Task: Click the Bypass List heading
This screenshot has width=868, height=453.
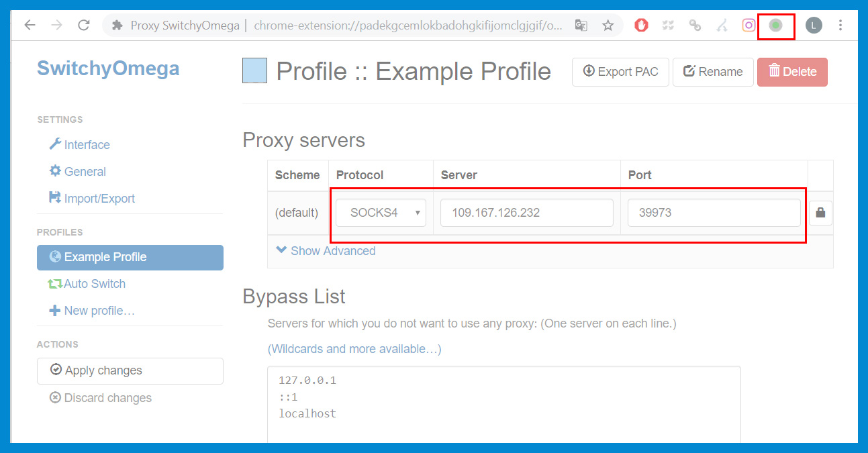Action: click(294, 297)
